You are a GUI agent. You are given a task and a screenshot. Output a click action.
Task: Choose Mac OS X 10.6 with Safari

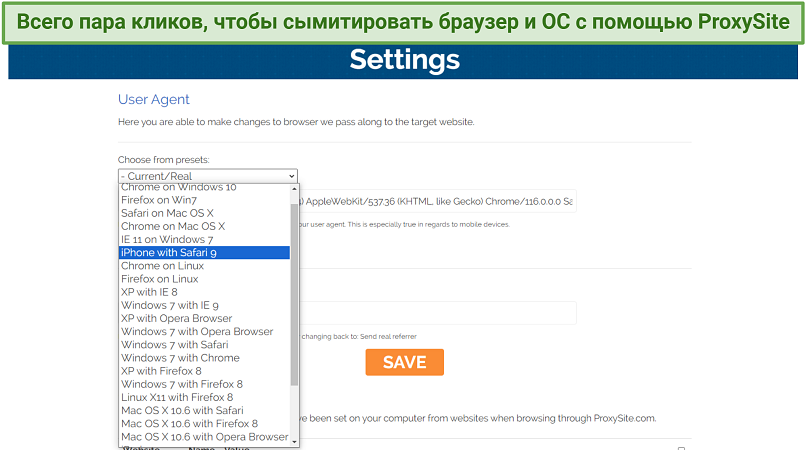[205, 410]
